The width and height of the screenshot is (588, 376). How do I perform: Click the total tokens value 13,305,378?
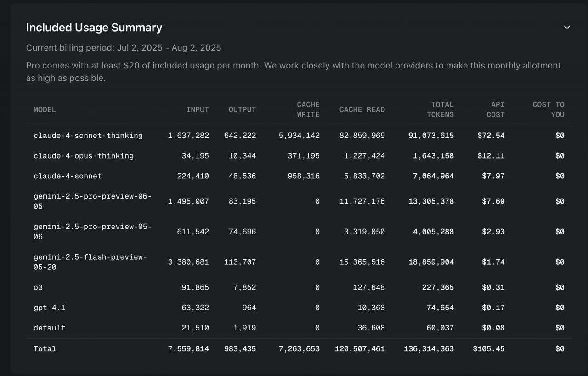pos(431,201)
